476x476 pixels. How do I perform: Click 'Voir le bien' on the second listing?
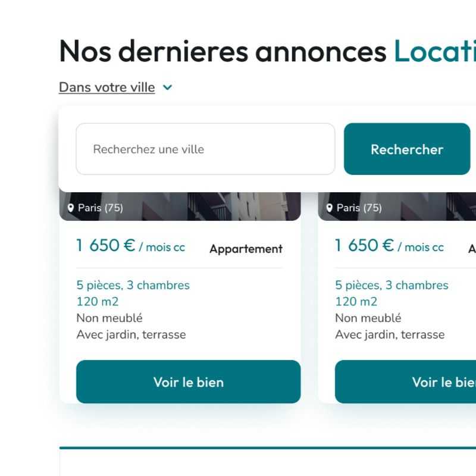tap(406, 382)
